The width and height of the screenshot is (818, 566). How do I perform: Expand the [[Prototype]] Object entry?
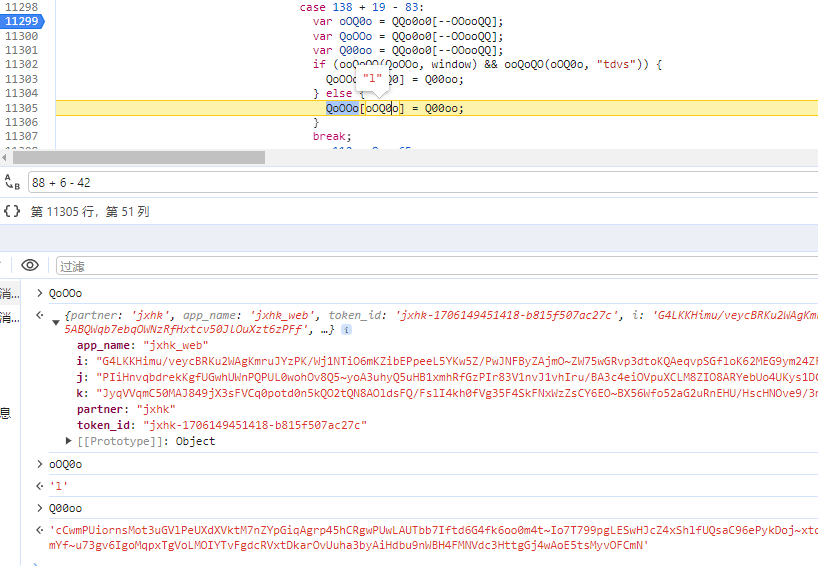tap(69, 441)
